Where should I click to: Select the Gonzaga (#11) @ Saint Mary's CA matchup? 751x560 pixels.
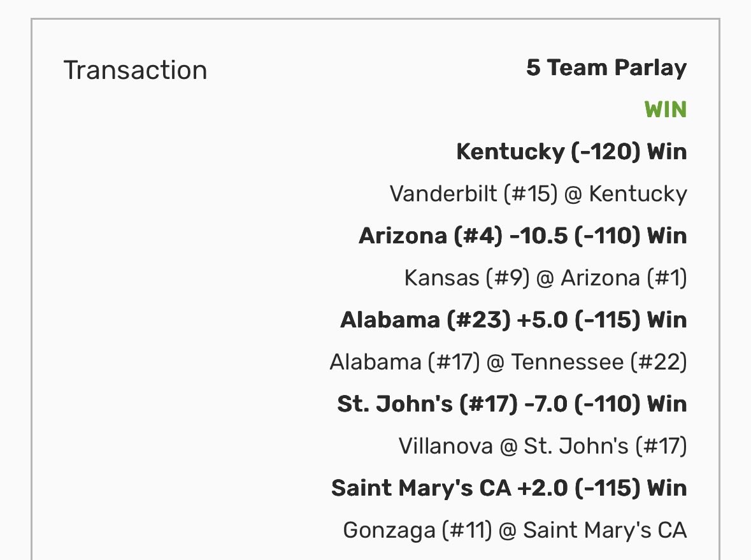click(515, 530)
